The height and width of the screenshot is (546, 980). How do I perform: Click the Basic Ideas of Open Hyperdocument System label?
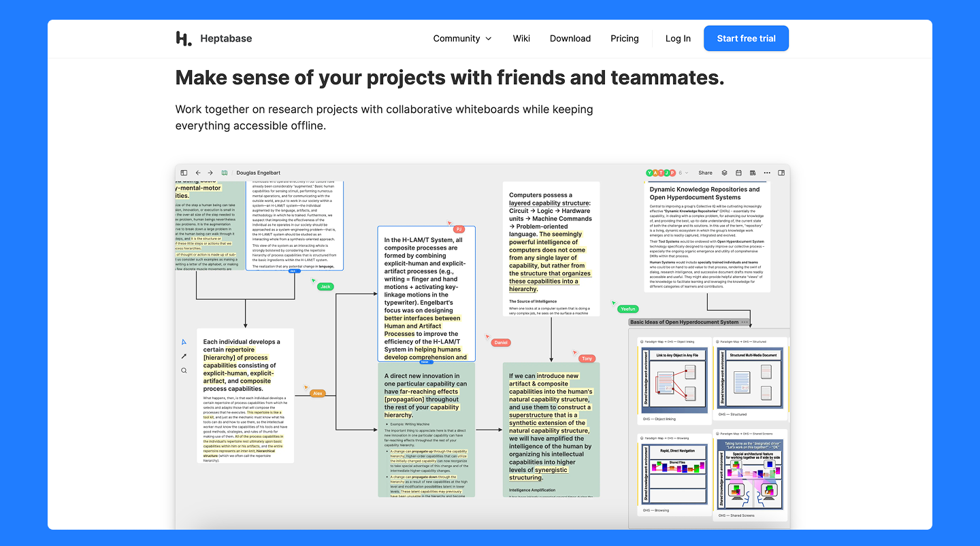[684, 322]
